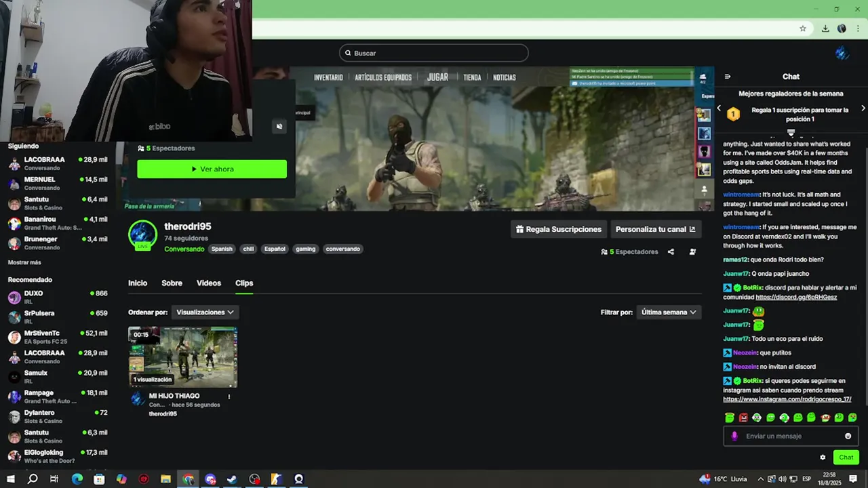Click the Conversando category link
The height and width of the screenshot is (488, 868).
click(x=184, y=249)
